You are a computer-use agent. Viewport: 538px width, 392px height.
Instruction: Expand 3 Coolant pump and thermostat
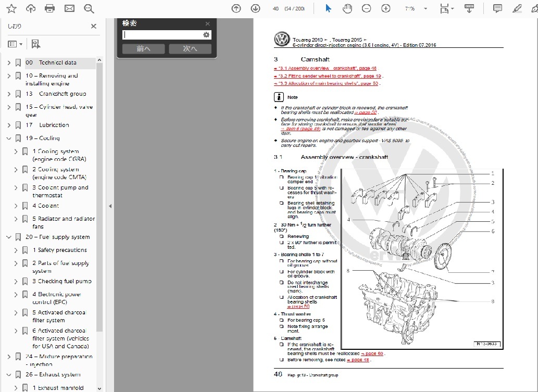pyautogui.click(x=16, y=188)
